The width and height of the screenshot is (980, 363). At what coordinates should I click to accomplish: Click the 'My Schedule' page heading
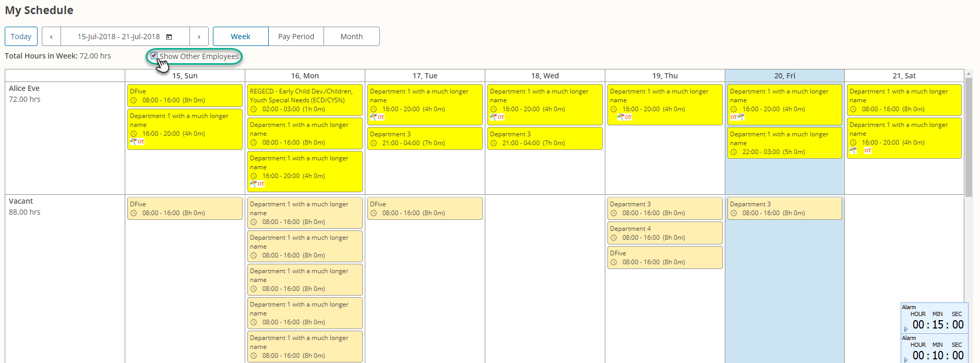[39, 10]
